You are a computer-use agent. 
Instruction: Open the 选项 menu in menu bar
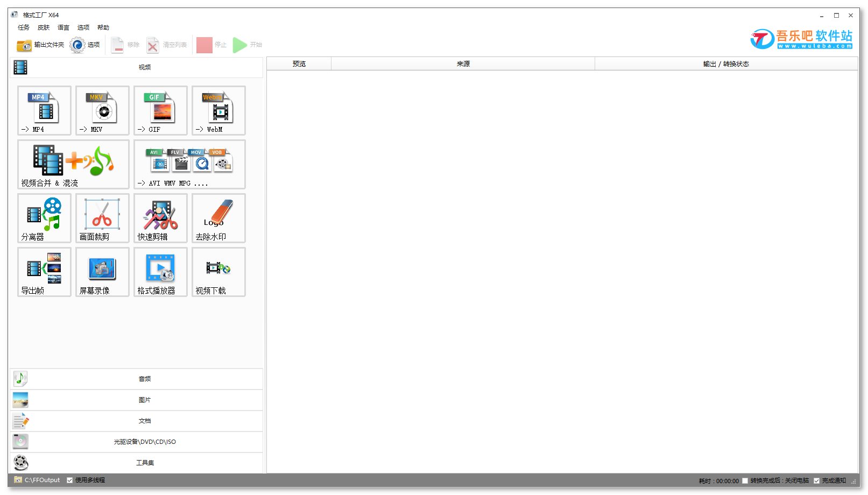click(83, 27)
